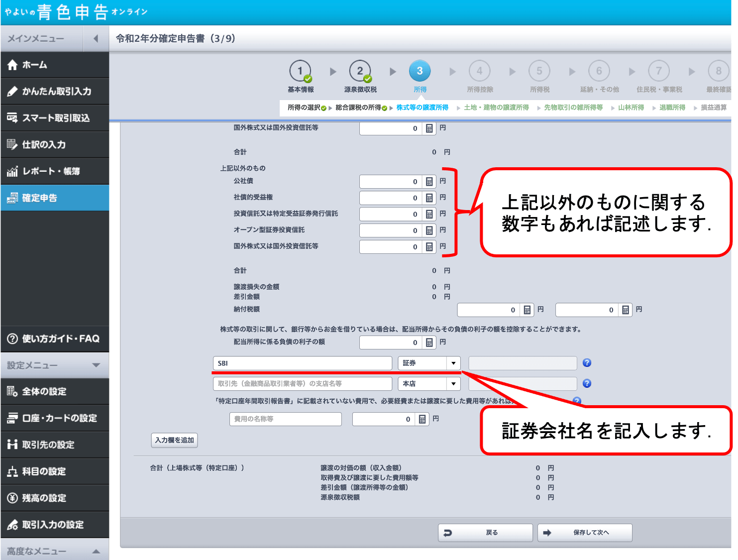Viewport: 738px width, 560px height.
Task: Open calculator beside 費用の名称等 amount
Action: pos(422,419)
